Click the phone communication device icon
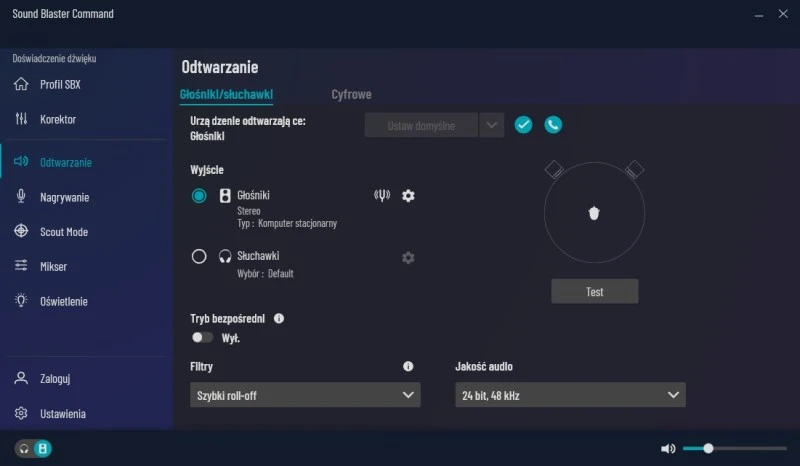 coord(553,125)
